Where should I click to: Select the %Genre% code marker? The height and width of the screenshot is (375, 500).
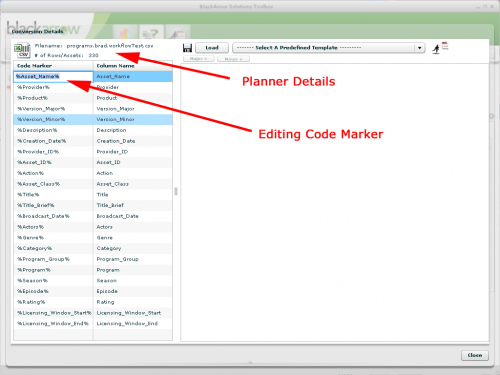pos(53,238)
